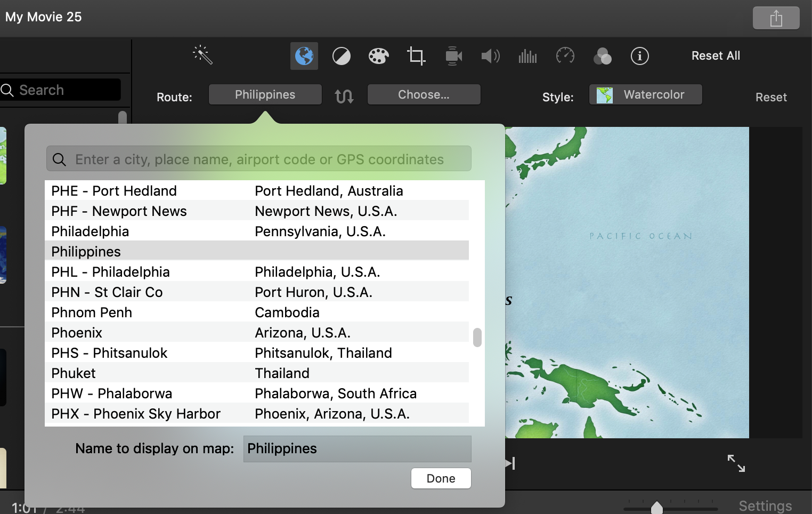Click Reset All in the toolbar
The height and width of the screenshot is (514, 812).
coord(716,56)
